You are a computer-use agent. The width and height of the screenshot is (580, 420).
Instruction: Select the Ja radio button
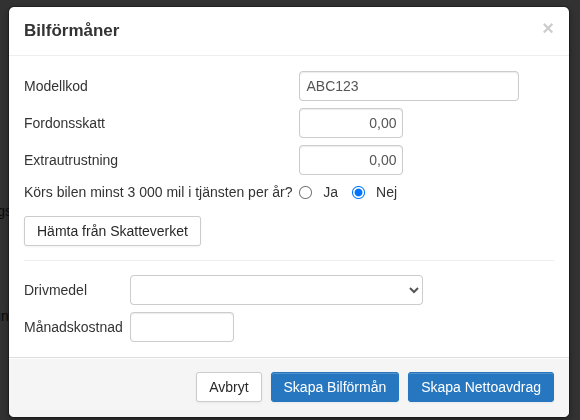(306, 192)
